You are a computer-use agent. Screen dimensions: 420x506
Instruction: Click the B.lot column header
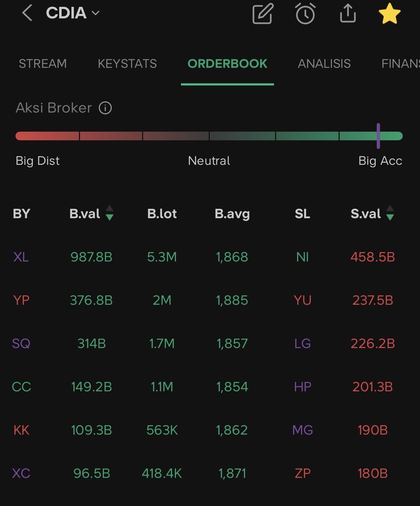pyautogui.click(x=162, y=214)
